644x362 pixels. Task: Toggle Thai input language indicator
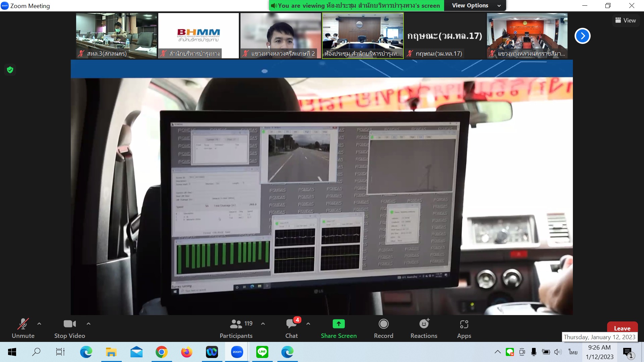pyautogui.click(x=573, y=352)
